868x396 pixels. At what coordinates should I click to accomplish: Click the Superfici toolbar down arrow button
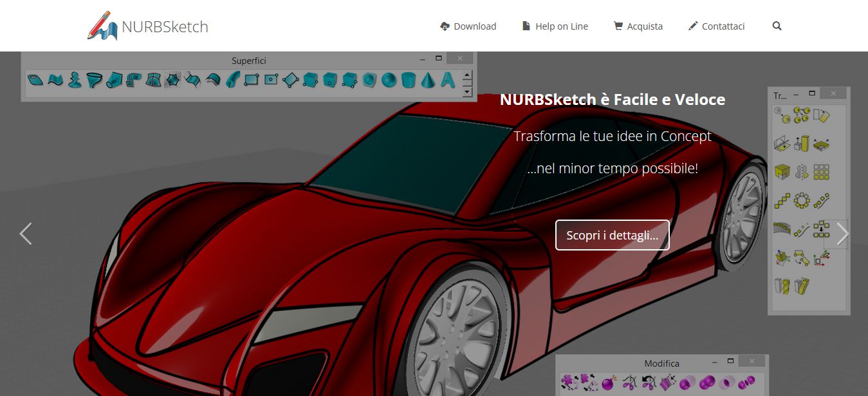pyautogui.click(x=468, y=92)
